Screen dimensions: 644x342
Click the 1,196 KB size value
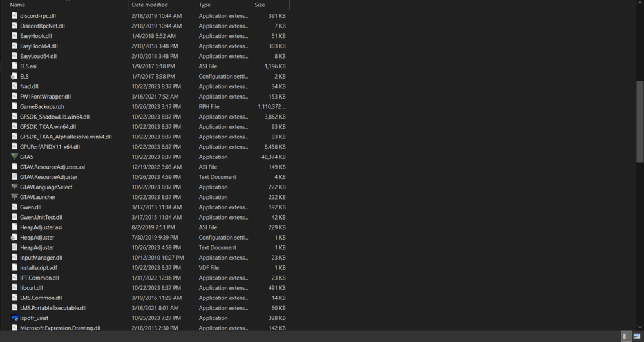(x=275, y=66)
